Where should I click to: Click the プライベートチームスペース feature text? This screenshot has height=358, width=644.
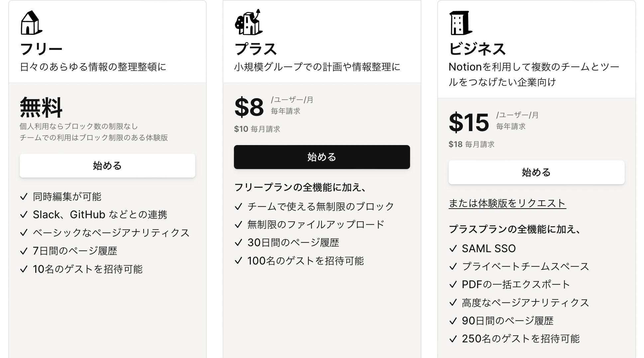525,267
